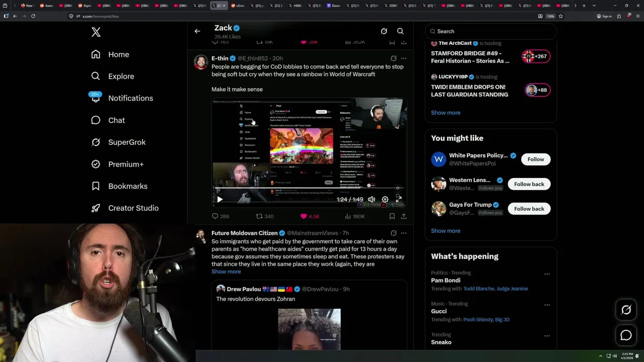
Task: Open video settings gear icon
Action: coord(385,200)
